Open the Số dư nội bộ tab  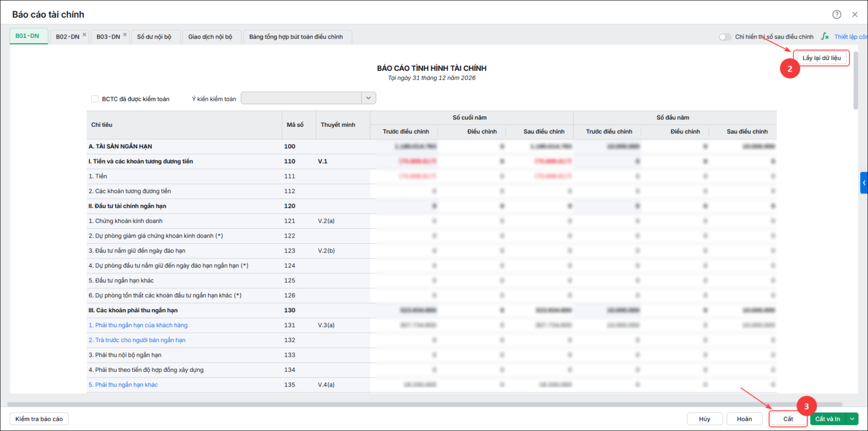pos(155,37)
